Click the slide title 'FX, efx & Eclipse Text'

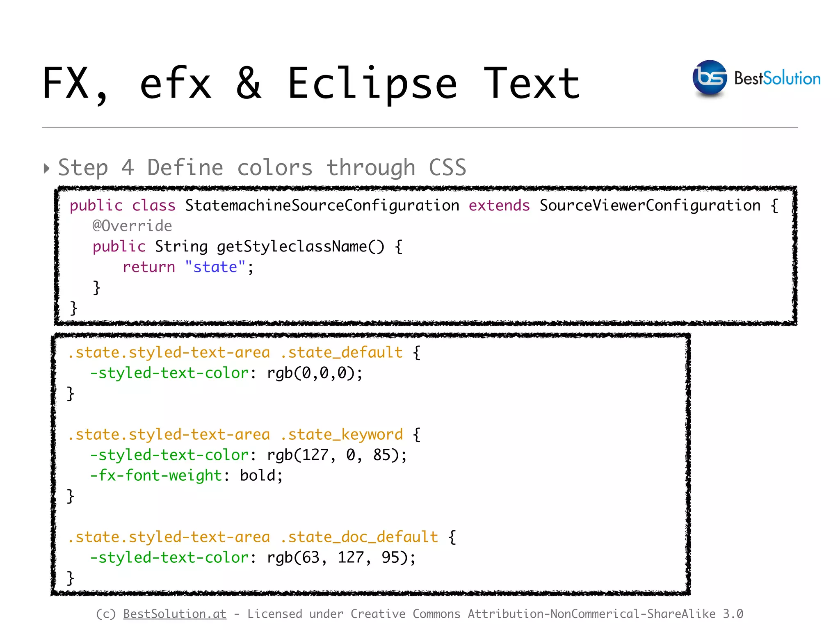coord(311,84)
